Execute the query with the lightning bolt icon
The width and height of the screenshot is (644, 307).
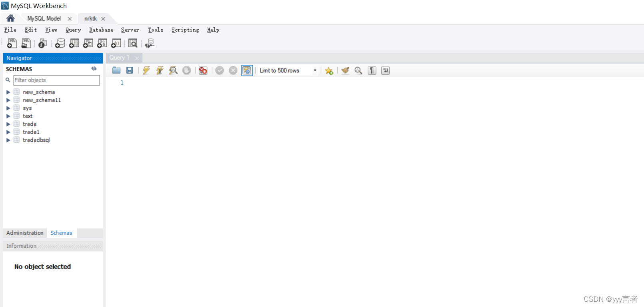(x=146, y=70)
